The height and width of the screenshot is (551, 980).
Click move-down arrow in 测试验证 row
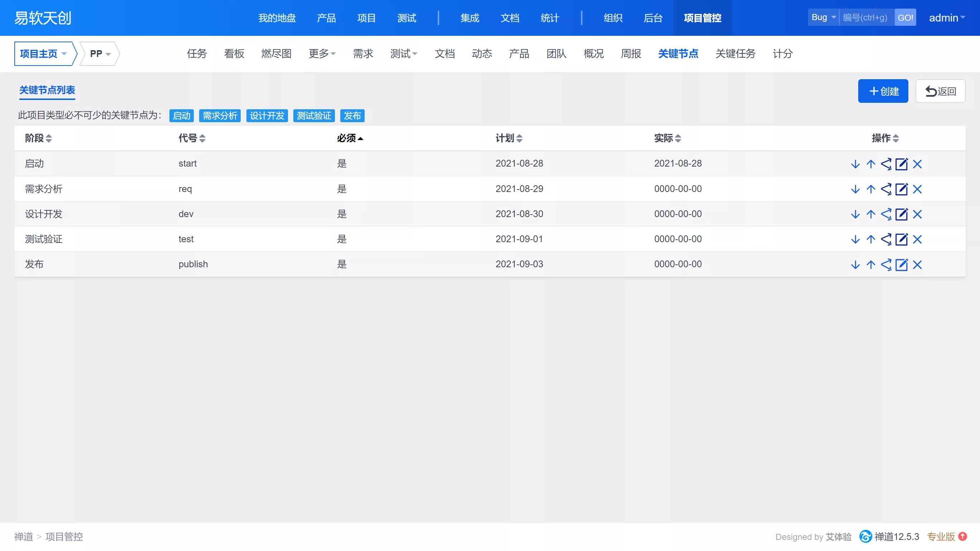coord(855,239)
